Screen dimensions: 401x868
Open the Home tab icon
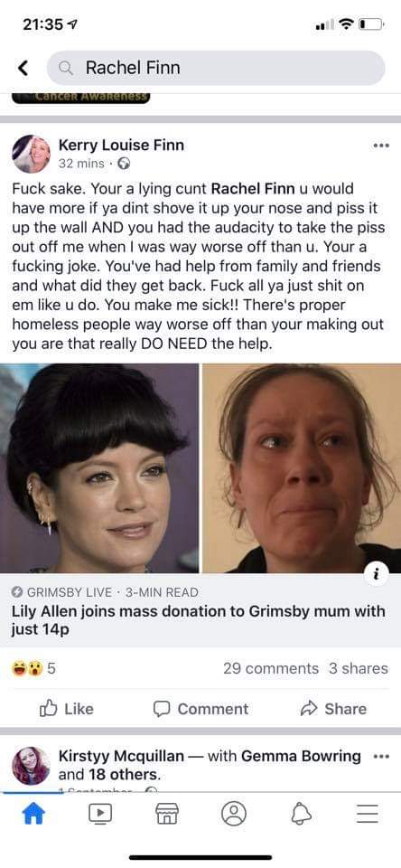click(33, 814)
